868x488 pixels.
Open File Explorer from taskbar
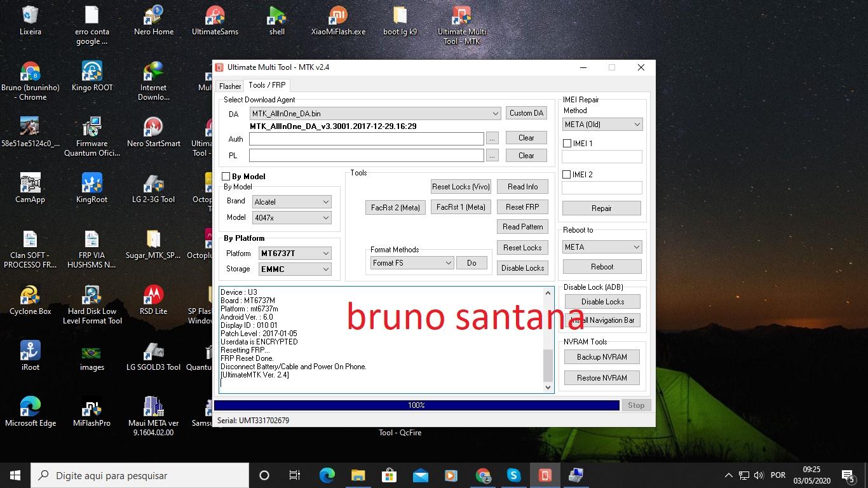tap(358, 475)
